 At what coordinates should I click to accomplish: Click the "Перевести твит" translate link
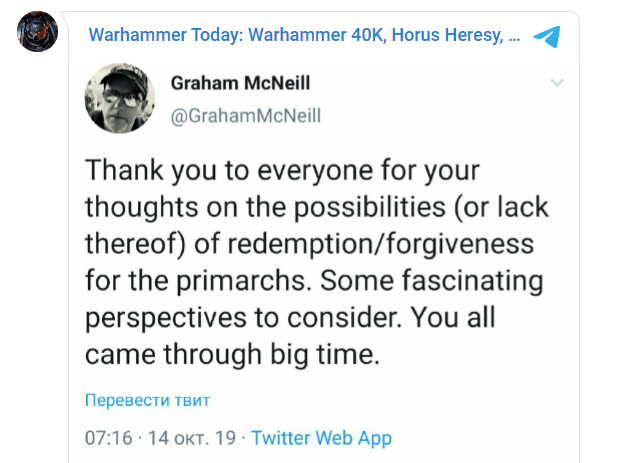coord(147,401)
